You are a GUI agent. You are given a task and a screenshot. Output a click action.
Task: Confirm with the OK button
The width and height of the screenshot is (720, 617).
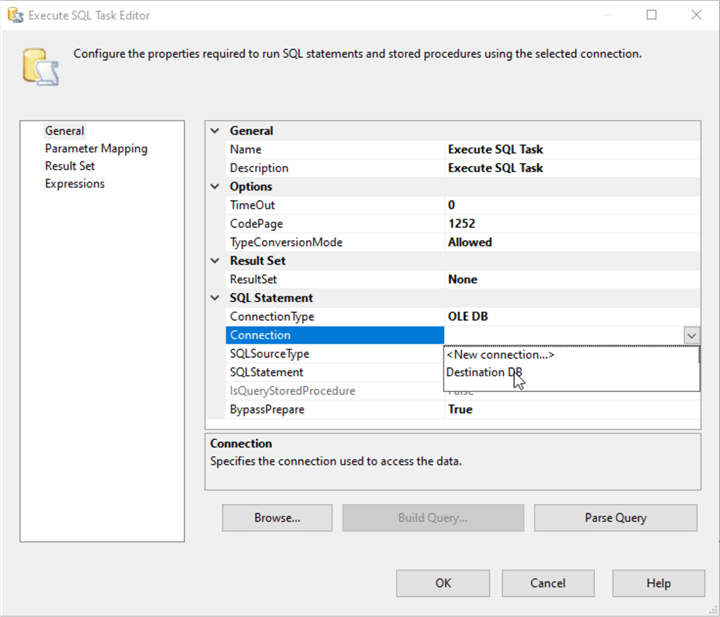[442, 583]
